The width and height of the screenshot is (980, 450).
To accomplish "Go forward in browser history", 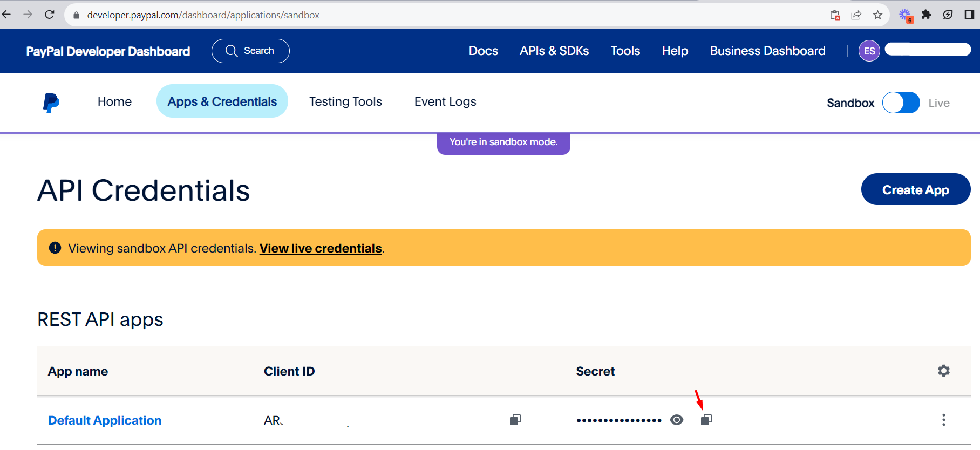I will (28, 15).
